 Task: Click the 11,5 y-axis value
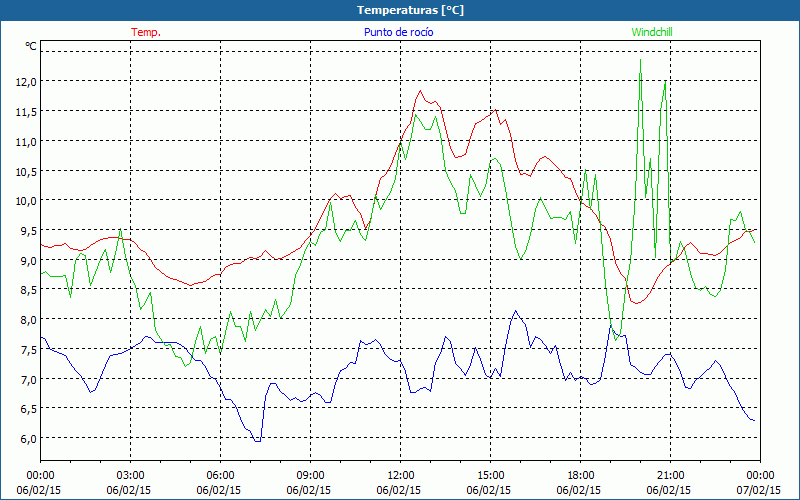[x=26, y=111]
